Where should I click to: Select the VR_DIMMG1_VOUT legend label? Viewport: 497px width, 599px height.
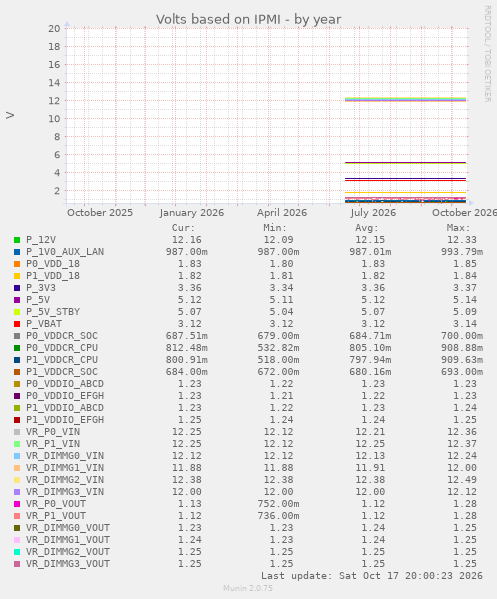(68, 540)
